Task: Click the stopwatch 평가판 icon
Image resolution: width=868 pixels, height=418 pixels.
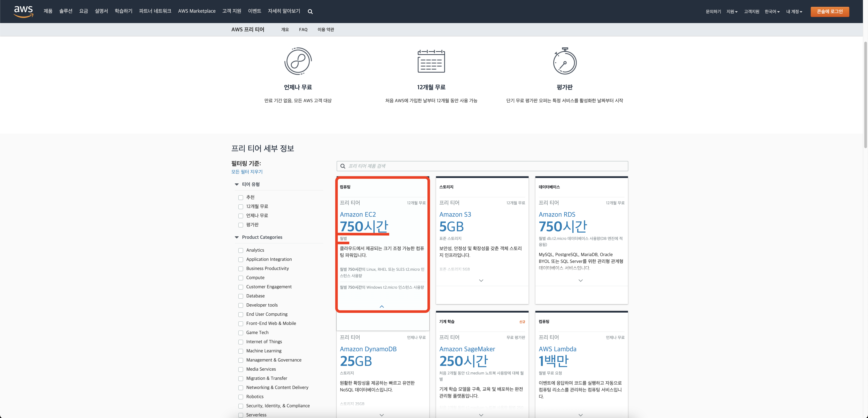Action: (565, 61)
